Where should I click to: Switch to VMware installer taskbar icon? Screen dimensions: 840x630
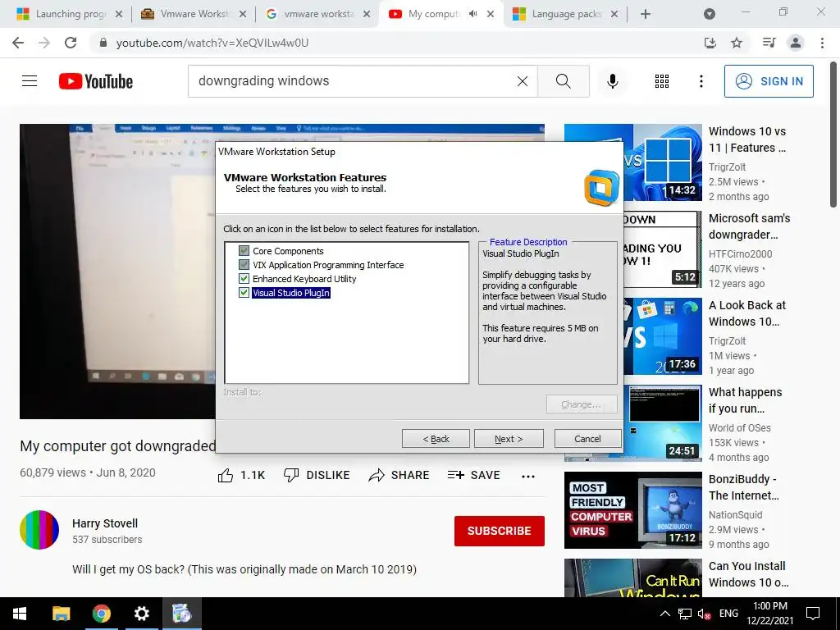181,614
